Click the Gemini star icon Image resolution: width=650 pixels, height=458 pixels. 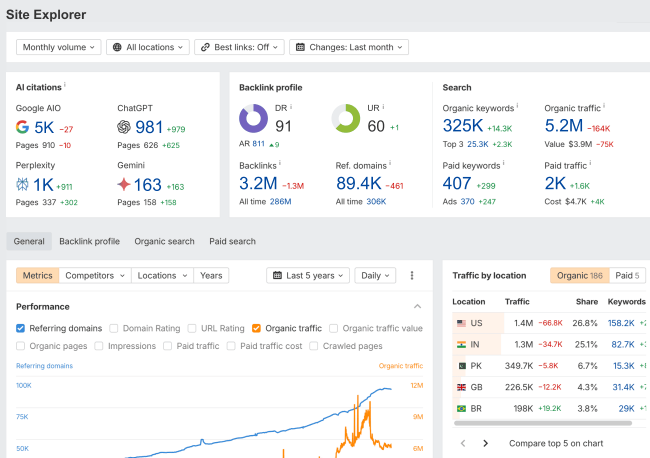(124, 184)
